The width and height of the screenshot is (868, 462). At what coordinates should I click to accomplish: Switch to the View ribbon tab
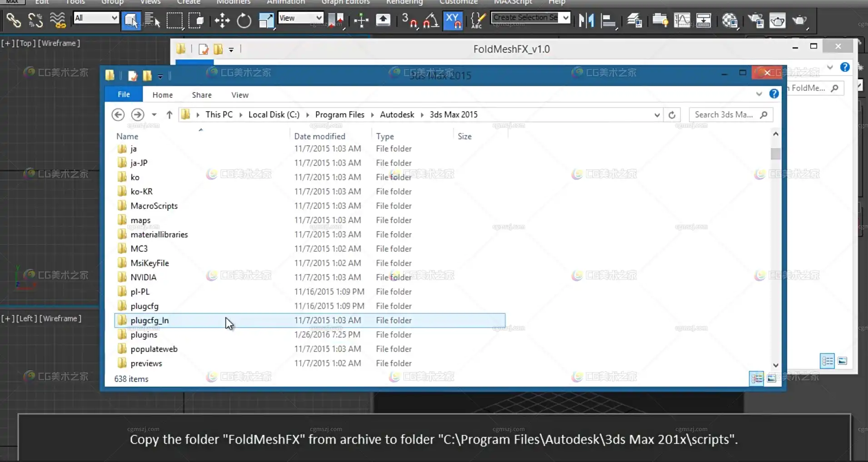pyautogui.click(x=240, y=94)
